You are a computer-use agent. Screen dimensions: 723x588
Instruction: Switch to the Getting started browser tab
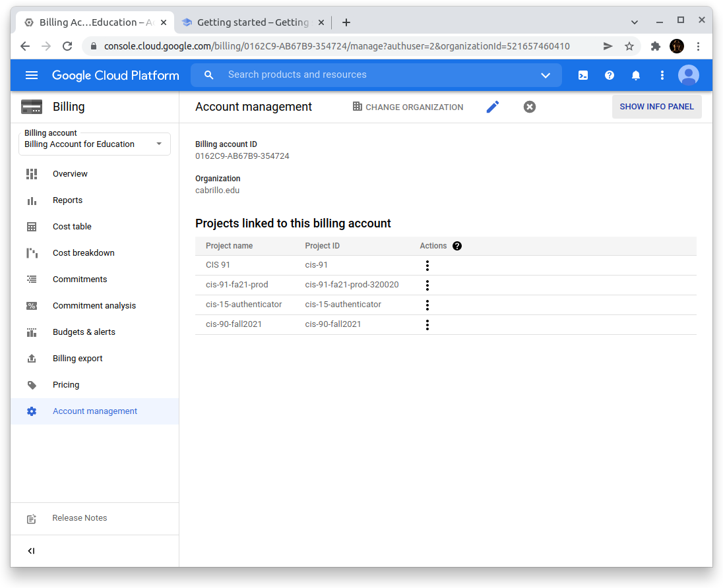pos(253,22)
